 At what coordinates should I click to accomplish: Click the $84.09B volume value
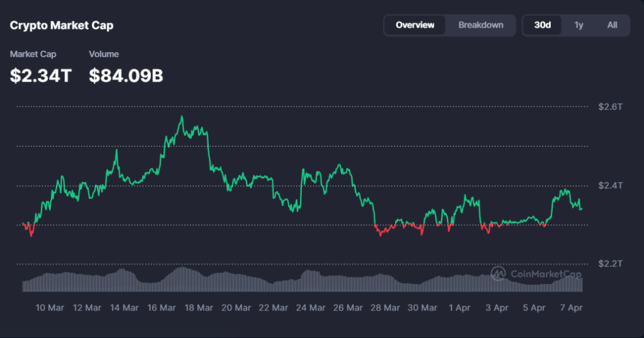pos(126,76)
